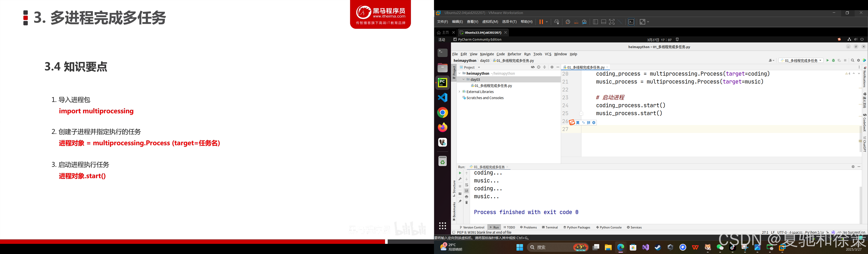Click the pause button in VMware toolbar
This screenshot has width=868, height=254.
click(541, 22)
